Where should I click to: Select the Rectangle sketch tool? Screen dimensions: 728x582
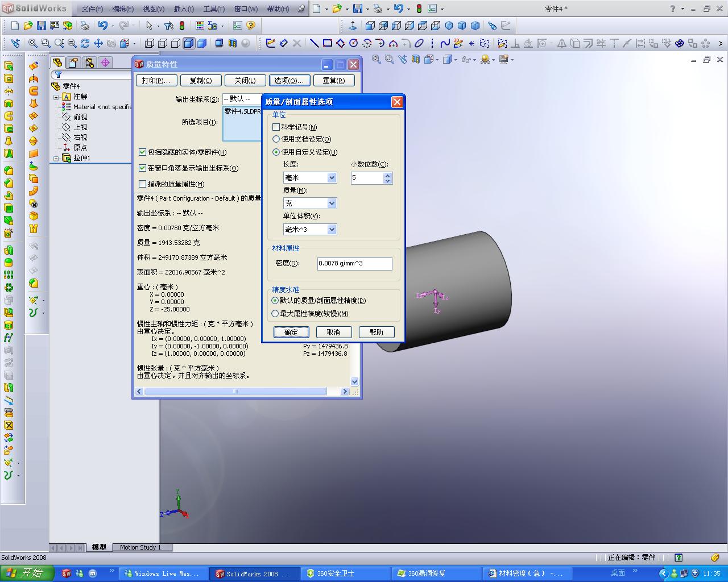(328, 43)
